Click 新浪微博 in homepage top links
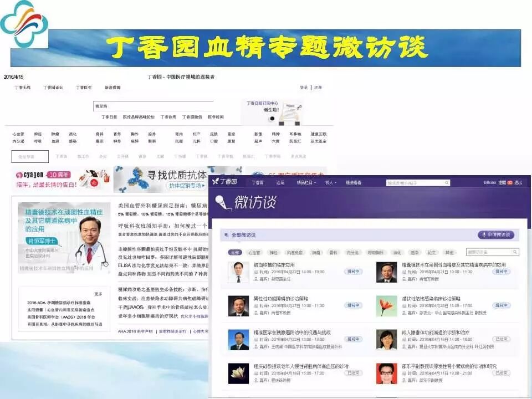The image size is (532, 399). pyautogui.click(x=112, y=88)
